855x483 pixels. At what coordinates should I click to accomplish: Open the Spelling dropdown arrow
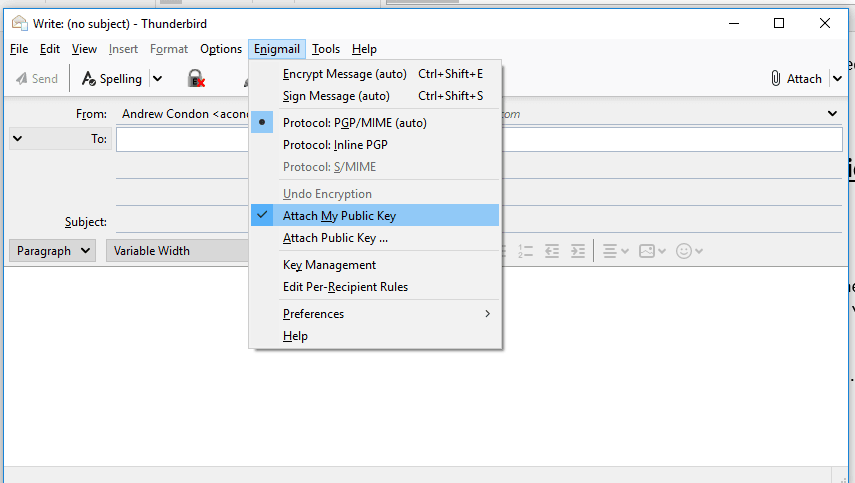[158, 79]
